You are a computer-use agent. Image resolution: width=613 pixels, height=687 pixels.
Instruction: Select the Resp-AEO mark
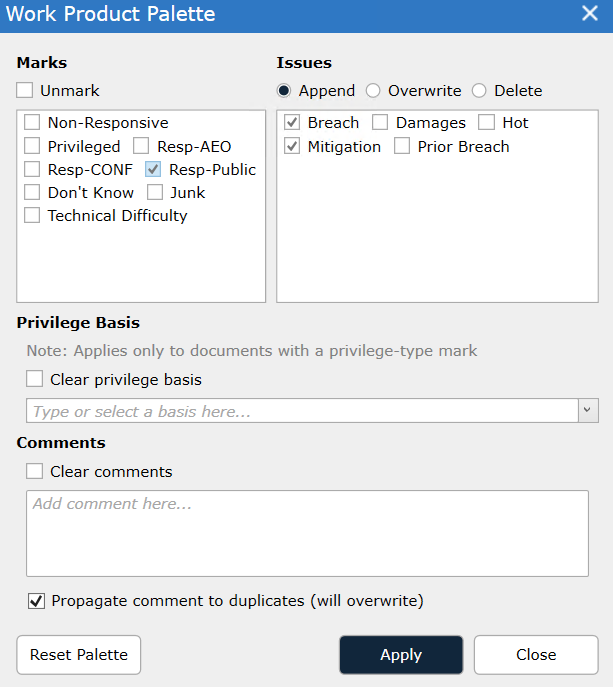click(x=141, y=146)
